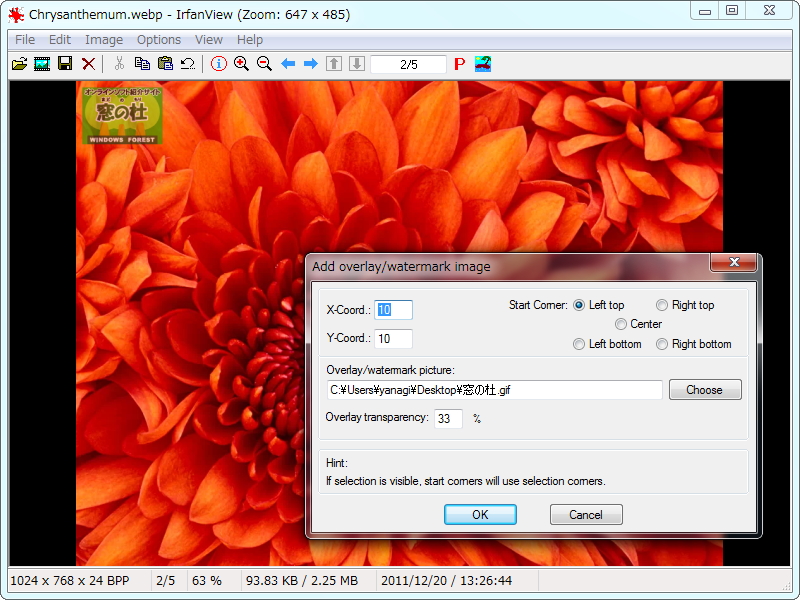
Task: Go to next image with right blue arrow
Action: click(x=311, y=64)
